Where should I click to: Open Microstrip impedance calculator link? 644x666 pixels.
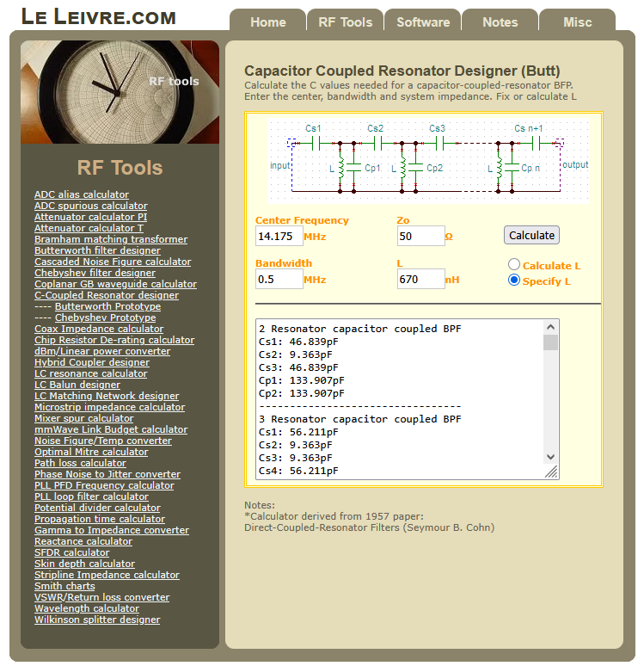click(109, 407)
